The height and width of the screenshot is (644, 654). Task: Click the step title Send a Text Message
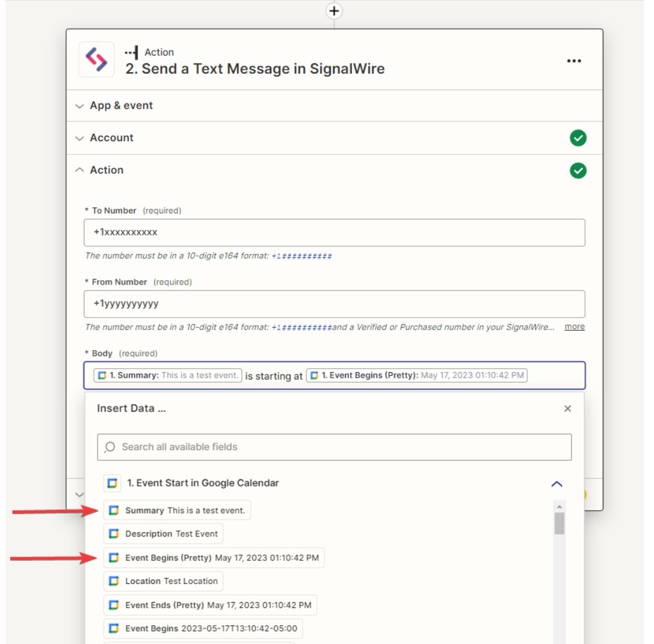pyautogui.click(x=255, y=69)
